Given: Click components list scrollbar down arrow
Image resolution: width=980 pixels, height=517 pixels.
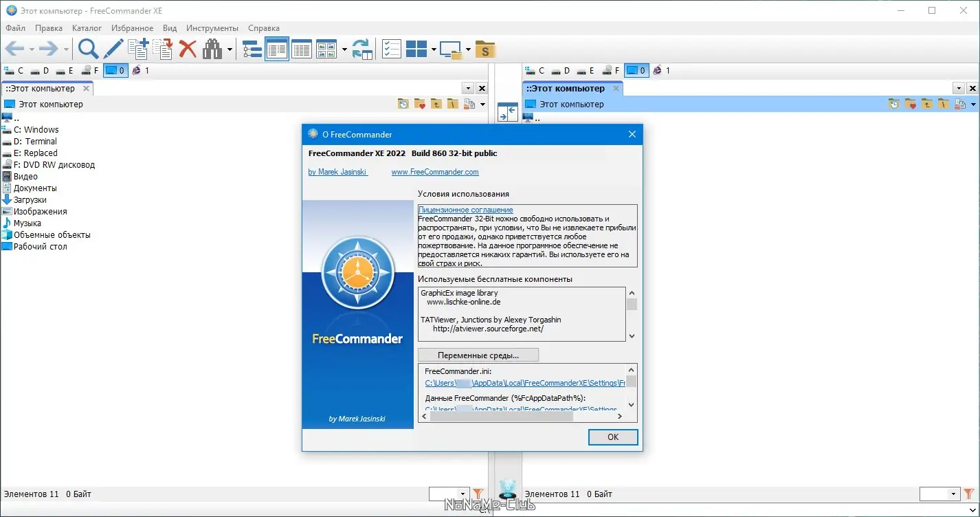Looking at the screenshot, I should [x=632, y=335].
